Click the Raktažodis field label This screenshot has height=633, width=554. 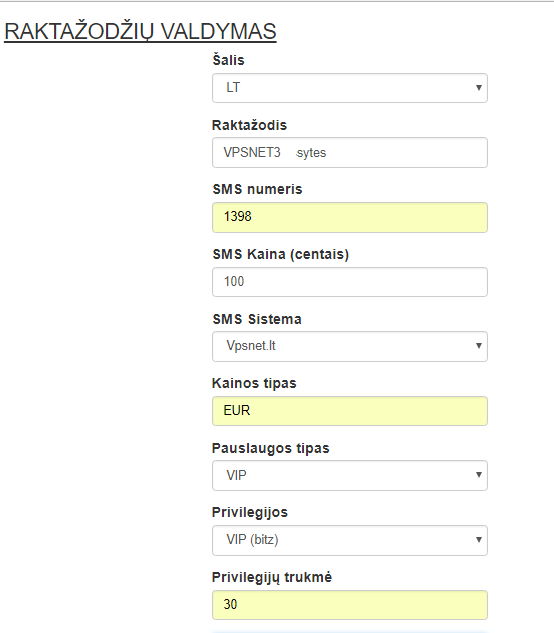250,125
